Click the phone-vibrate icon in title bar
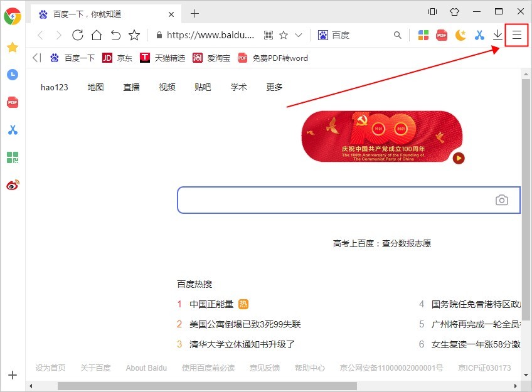The image size is (532, 392). click(432, 12)
